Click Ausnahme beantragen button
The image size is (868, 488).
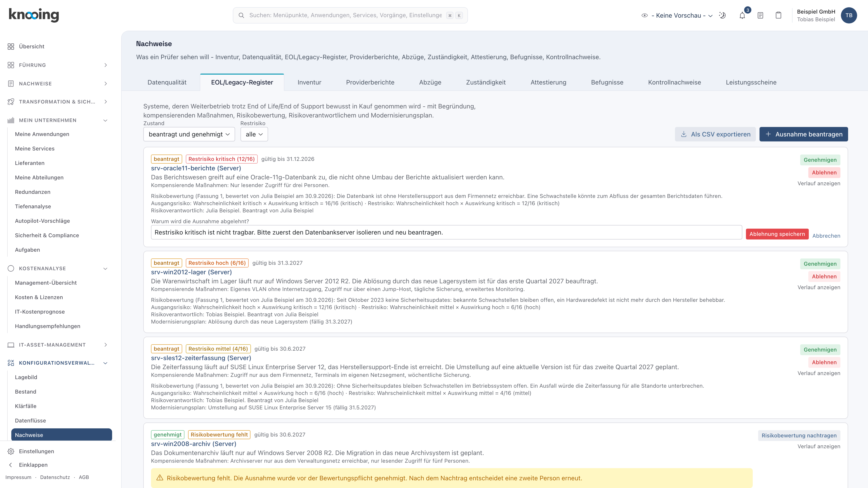(x=803, y=134)
